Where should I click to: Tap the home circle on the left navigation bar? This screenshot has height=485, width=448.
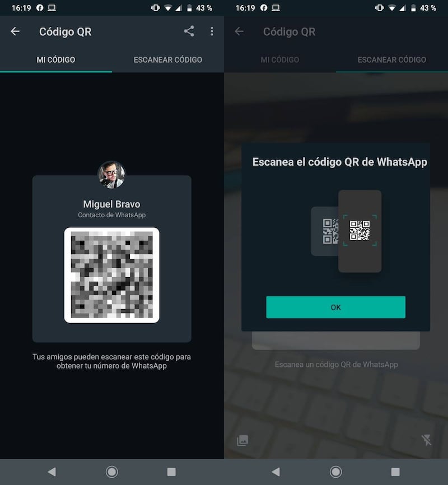[111, 472]
